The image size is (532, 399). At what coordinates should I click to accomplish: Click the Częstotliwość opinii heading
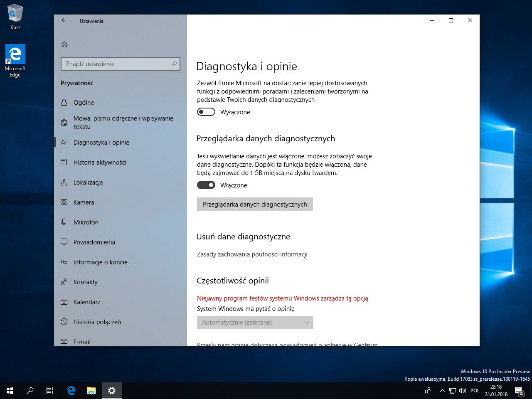tap(233, 281)
